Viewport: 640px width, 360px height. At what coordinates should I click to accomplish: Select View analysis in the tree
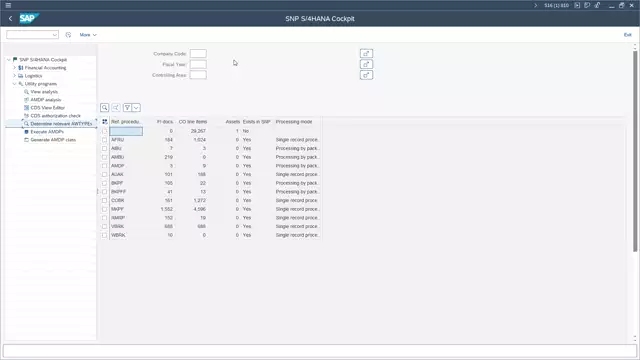tap(44, 92)
